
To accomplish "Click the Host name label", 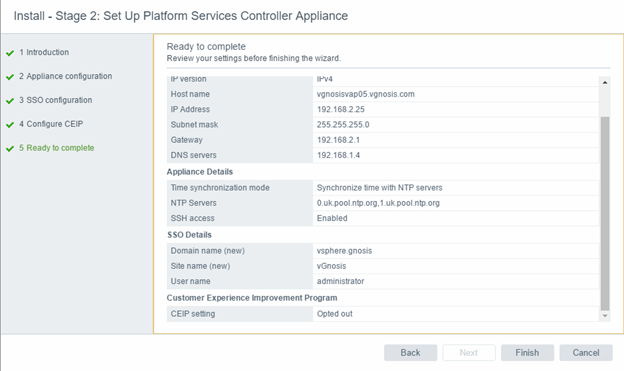I will coord(190,94).
